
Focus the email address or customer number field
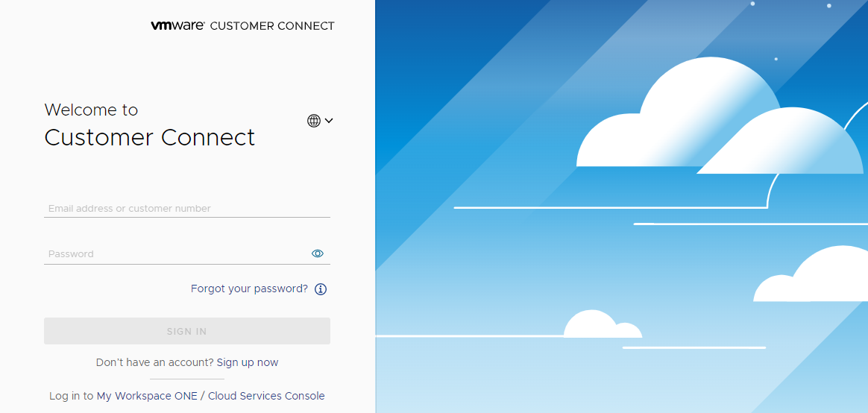pyautogui.click(x=186, y=209)
